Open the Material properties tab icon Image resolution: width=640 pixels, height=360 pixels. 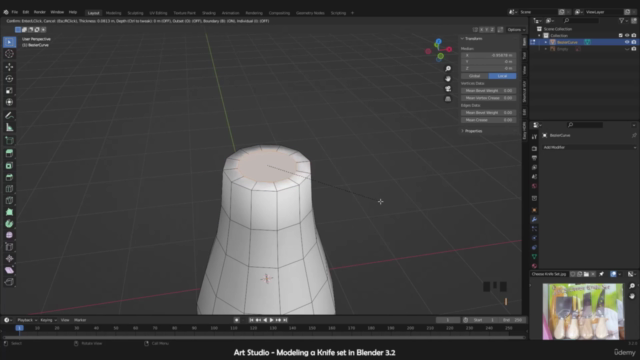(534, 266)
